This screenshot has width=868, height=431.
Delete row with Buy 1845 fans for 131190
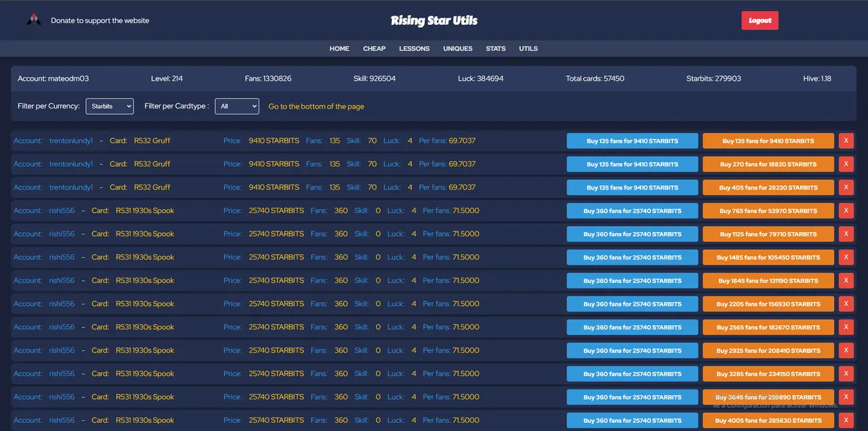[x=846, y=280]
